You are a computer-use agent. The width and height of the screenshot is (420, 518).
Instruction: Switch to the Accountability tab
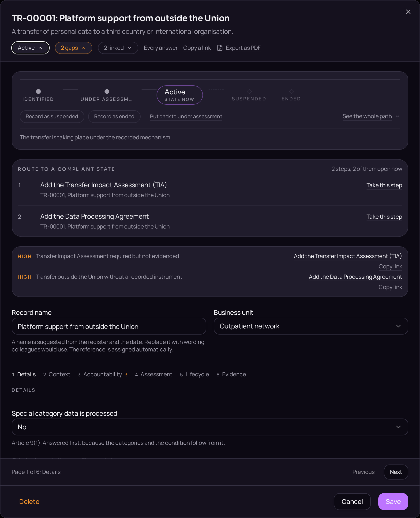(x=103, y=374)
